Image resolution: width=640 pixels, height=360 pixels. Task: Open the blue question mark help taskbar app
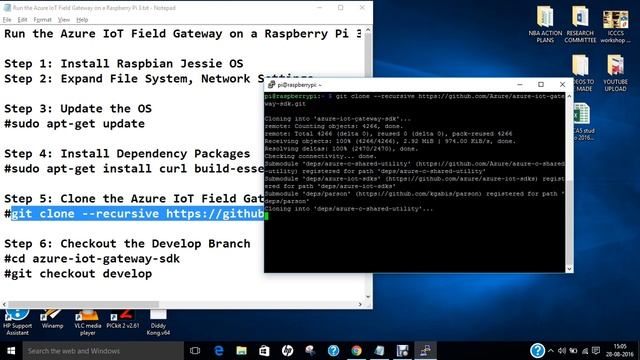click(x=333, y=351)
